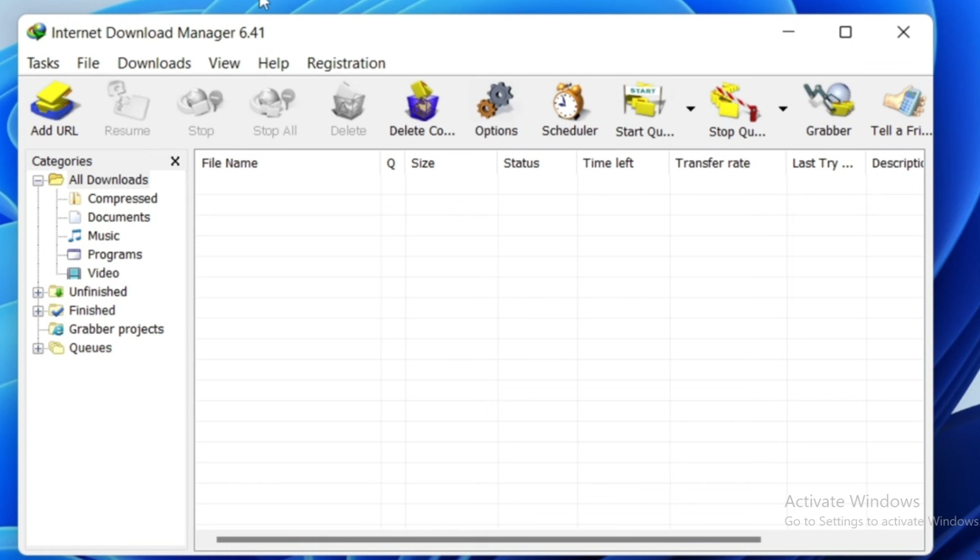
Task: Collapse the All Downloads tree node
Action: 38,181
